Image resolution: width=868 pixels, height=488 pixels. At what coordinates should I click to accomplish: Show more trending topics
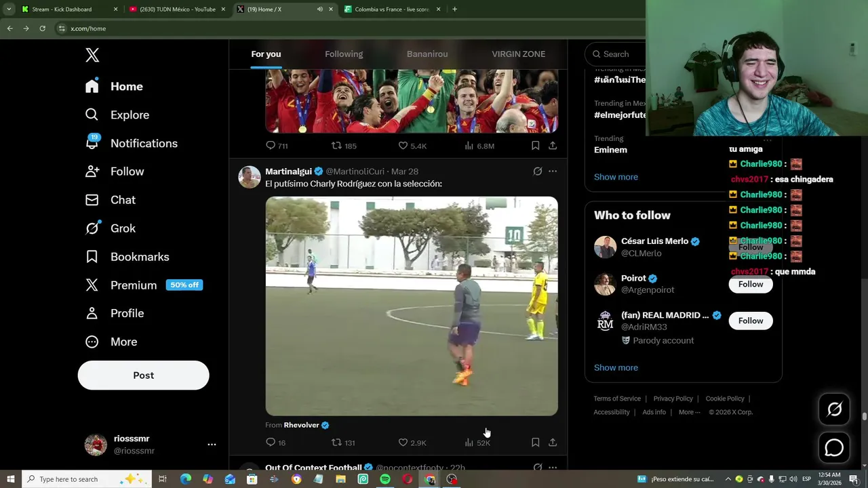(x=616, y=177)
